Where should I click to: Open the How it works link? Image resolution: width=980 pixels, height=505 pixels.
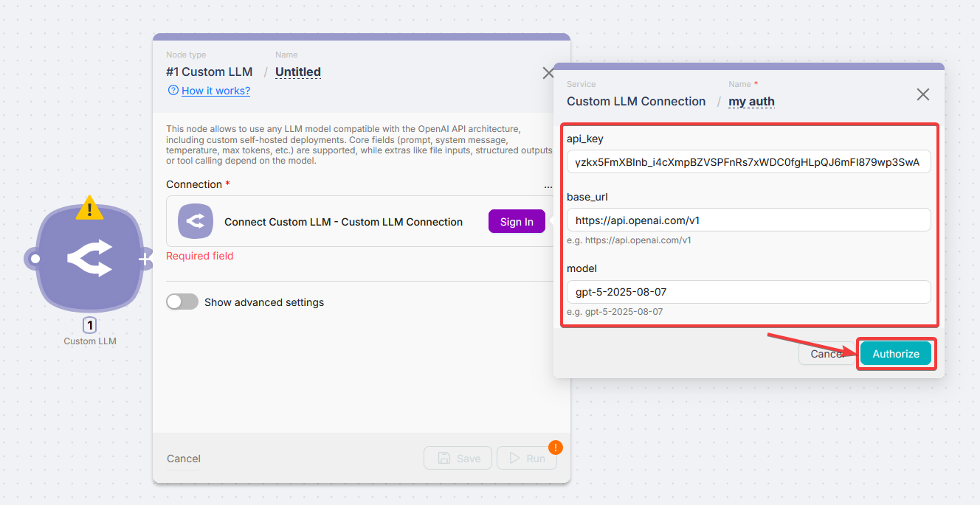click(214, 91)
